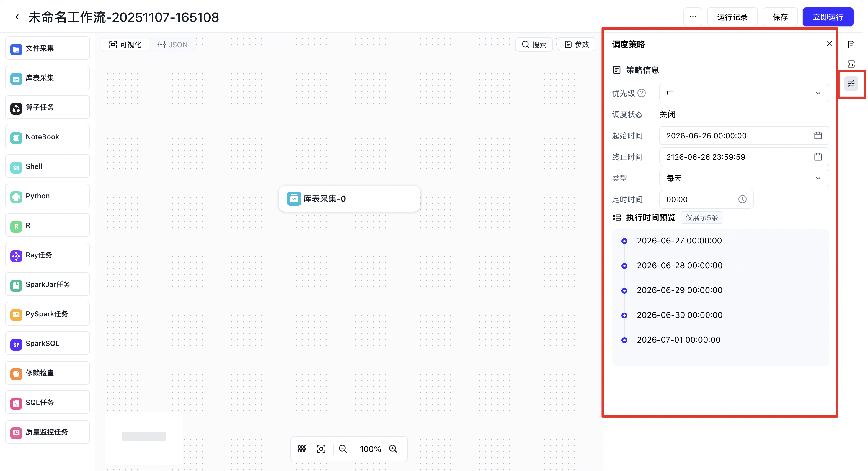868x471 pixels.
Task: Switch to the 可视化 tab
Action: (x=125, y=45)
